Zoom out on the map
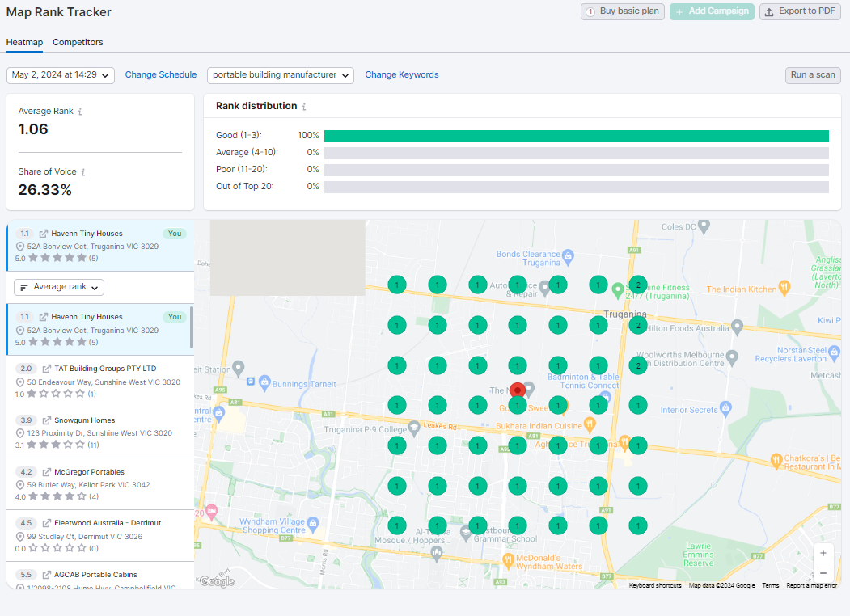The image size is (850, 616). tap(823, 572)
